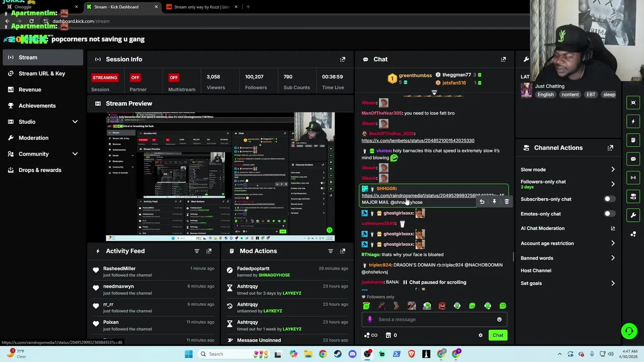Screen dimensions: 644x362
Task: Click the English stream tag
Action: coord(545,95)
